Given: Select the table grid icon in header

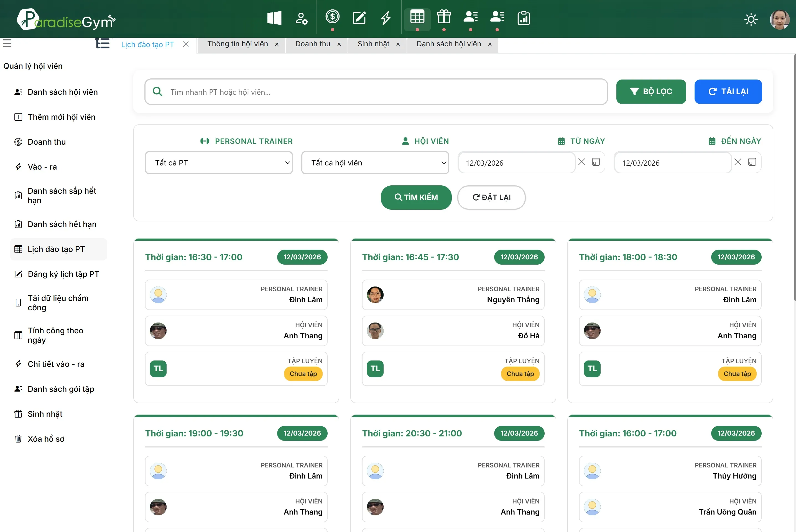Looking at the screenshot, I should pos(417,17).
